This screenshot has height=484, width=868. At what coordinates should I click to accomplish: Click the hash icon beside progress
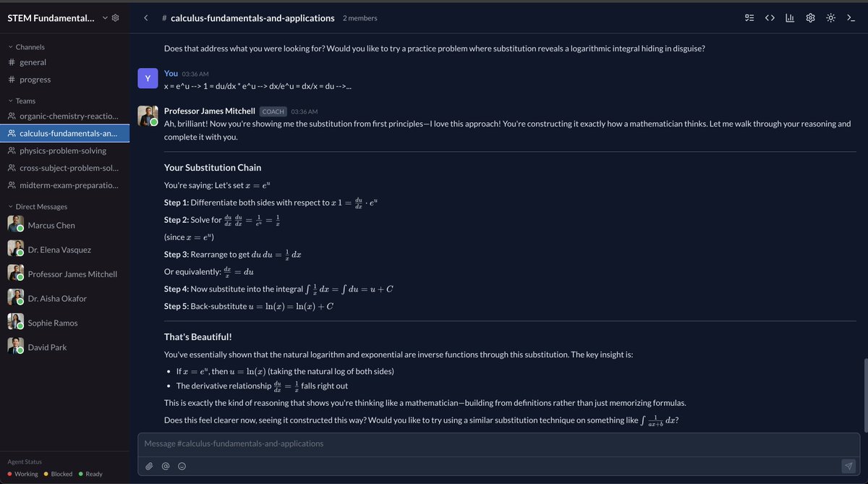click(11, 80)
